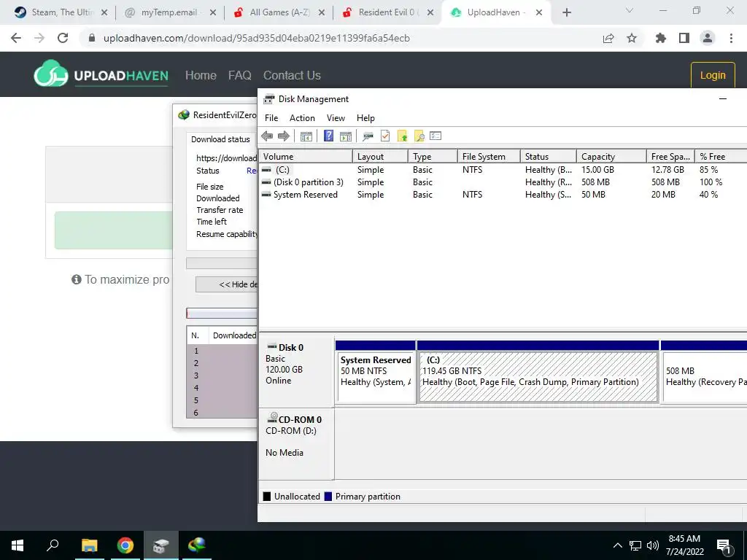747x560 pixels.
Task: Open a new Chrome tab
Action: pos(566,13)
